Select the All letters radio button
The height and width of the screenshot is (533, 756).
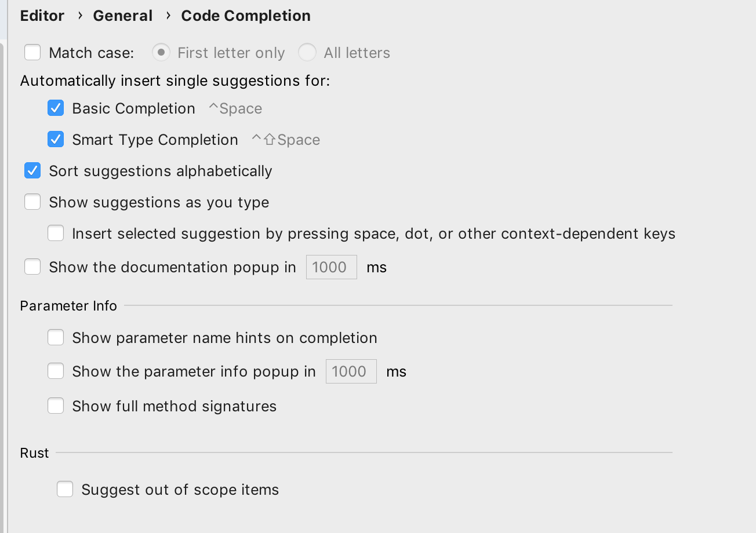pyautogui.click(x=307, y=52)
